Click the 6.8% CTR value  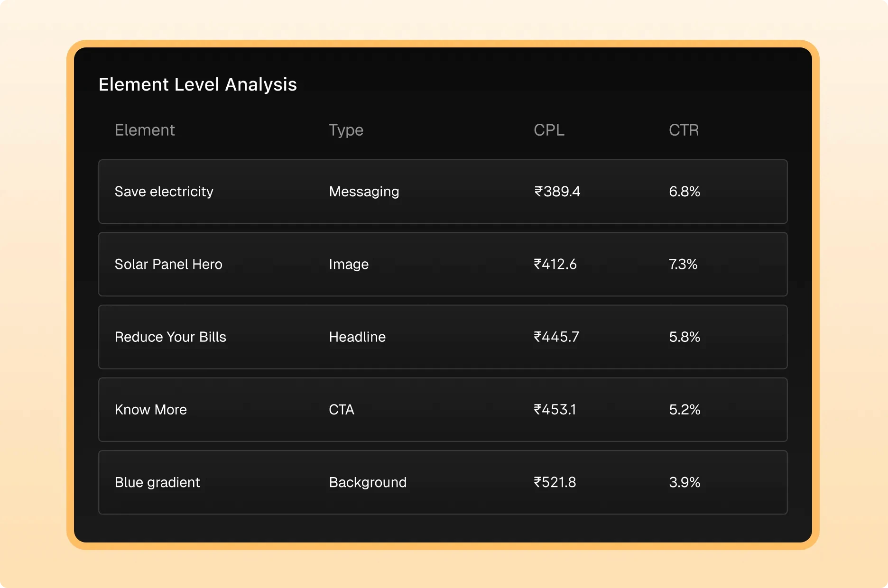pyautogui.click(x=684, y=192)
